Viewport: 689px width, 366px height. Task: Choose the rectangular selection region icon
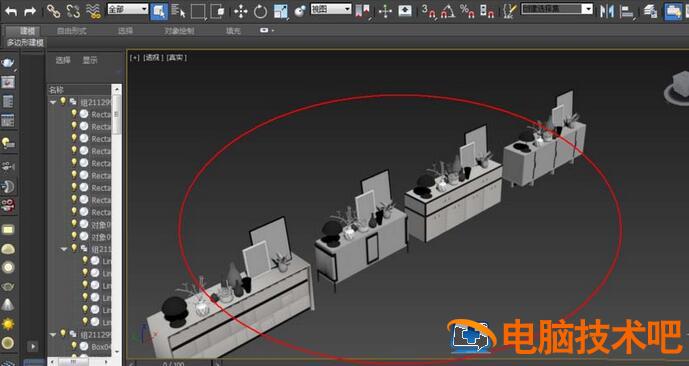(x=198, y=11)
